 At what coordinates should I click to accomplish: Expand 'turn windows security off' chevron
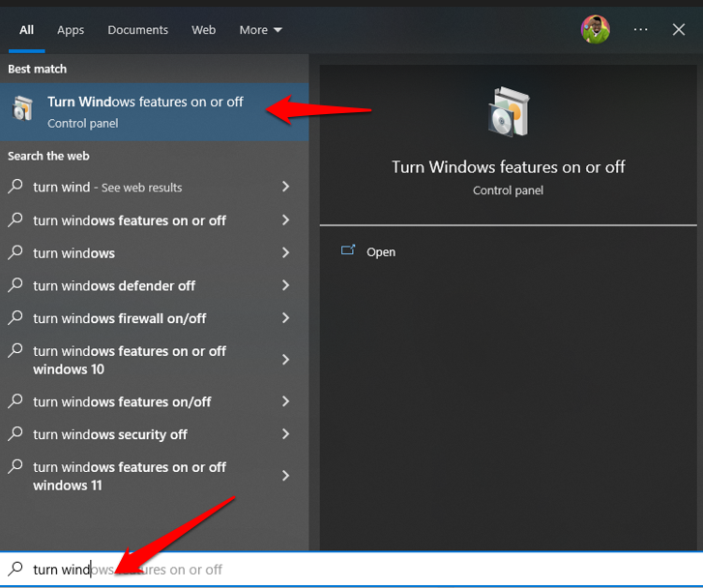coord(285,434)
